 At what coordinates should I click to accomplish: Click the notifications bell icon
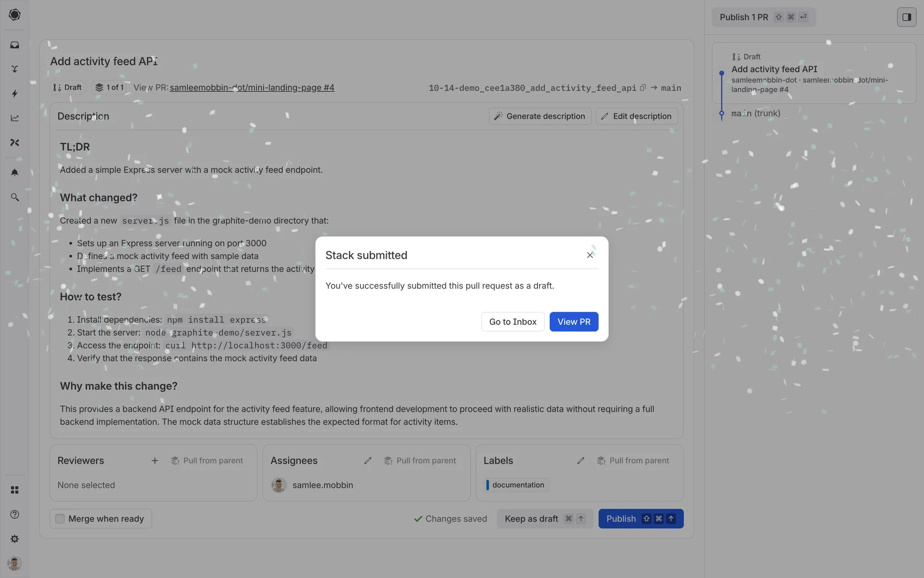pos(14,172)
